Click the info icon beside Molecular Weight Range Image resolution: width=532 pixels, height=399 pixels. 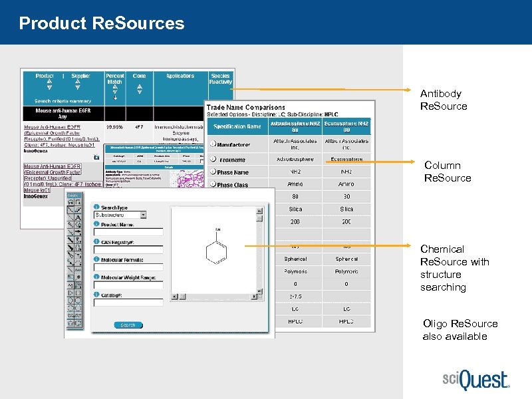[x=96, y=277]
